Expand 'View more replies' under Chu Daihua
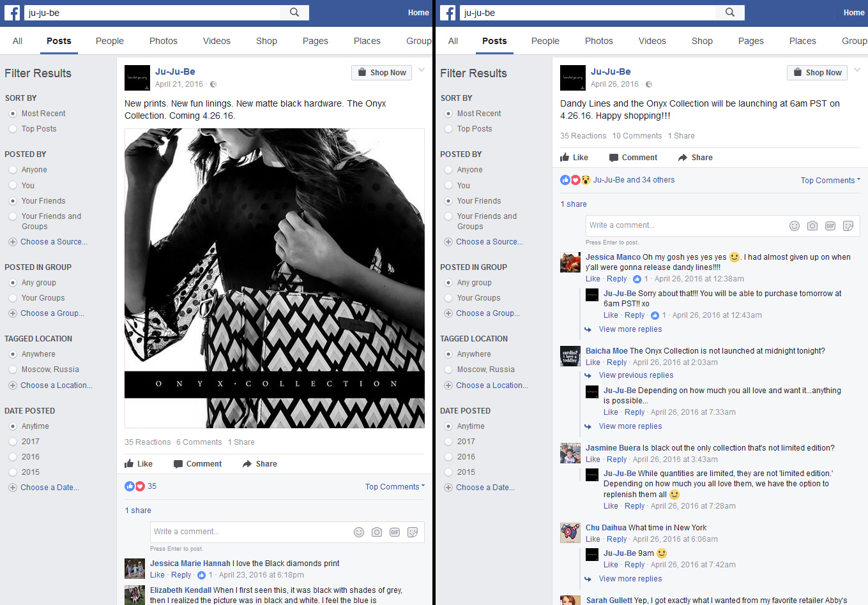 (x=630, y=579)
